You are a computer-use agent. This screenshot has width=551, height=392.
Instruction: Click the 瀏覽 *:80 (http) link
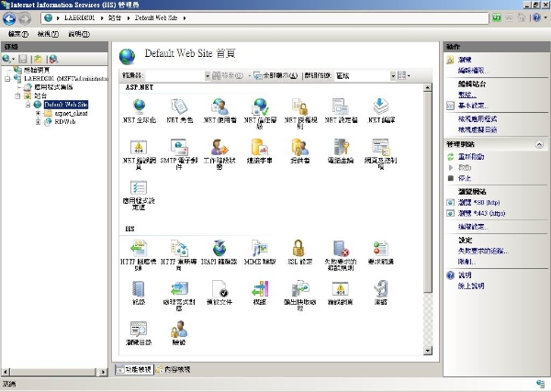478,202
